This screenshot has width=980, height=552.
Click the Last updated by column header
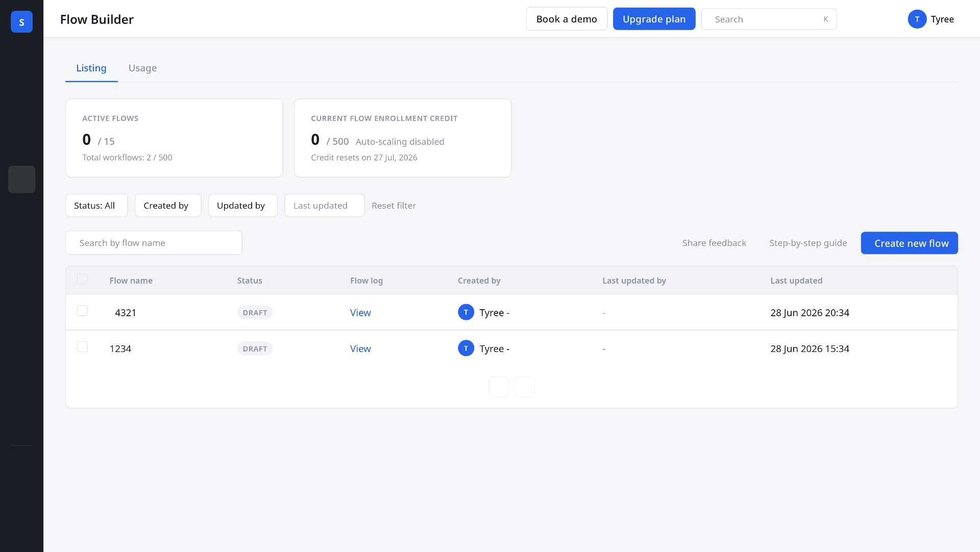[x=634, y=281]
